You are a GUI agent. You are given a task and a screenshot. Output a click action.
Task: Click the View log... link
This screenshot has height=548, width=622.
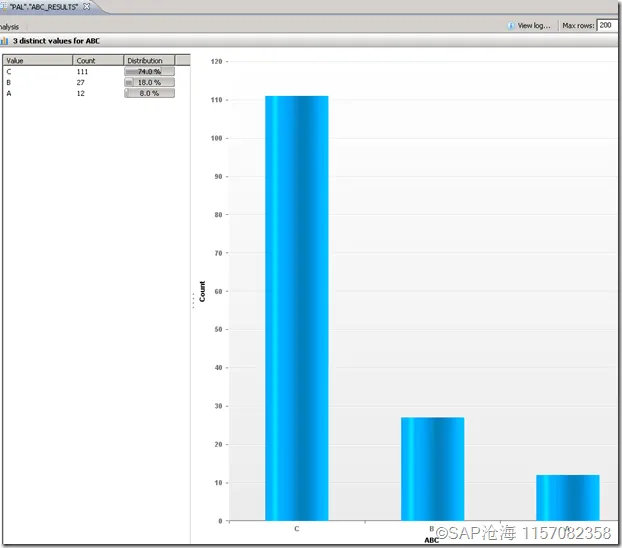pyautogui.click(x=534, y=26)
